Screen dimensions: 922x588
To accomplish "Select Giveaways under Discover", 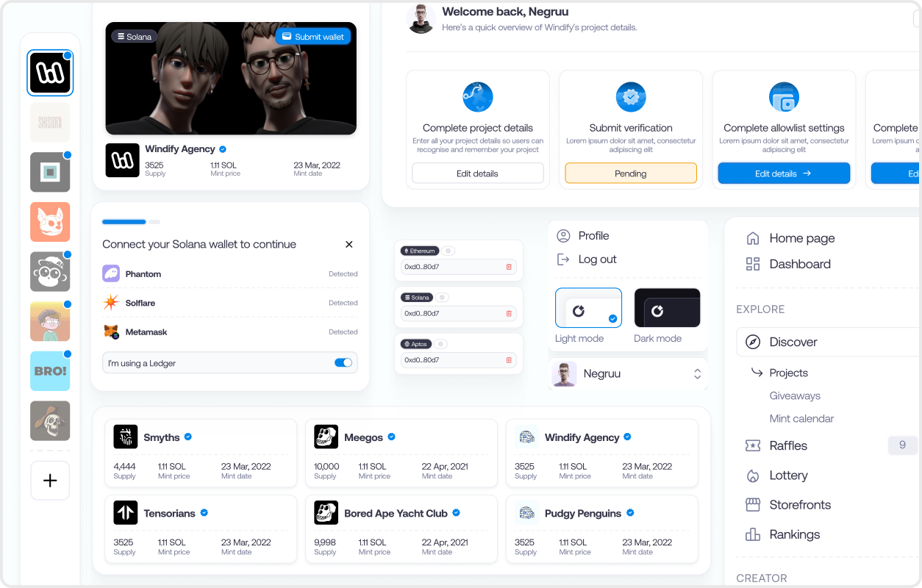I will (x=795, y=396).
